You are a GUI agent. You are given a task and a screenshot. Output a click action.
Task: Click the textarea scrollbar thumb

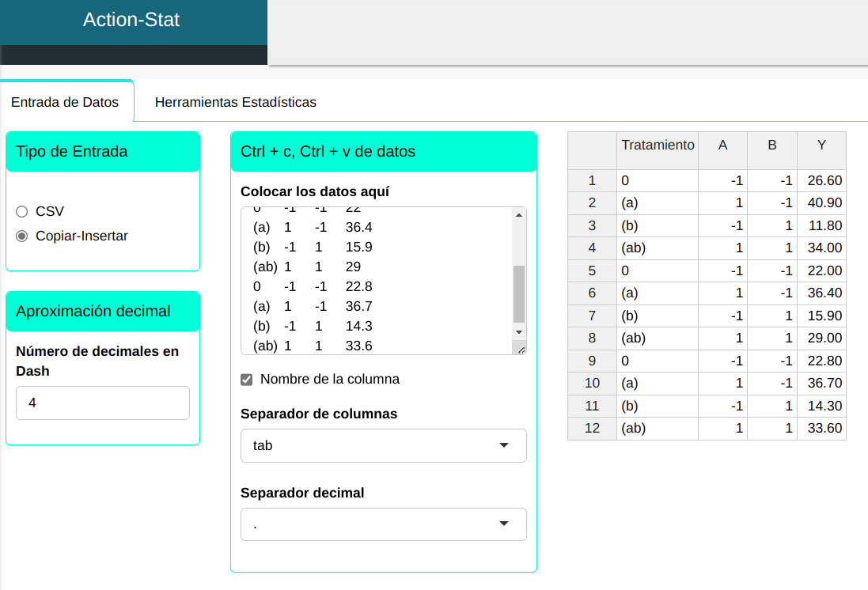tap(519, 291)
